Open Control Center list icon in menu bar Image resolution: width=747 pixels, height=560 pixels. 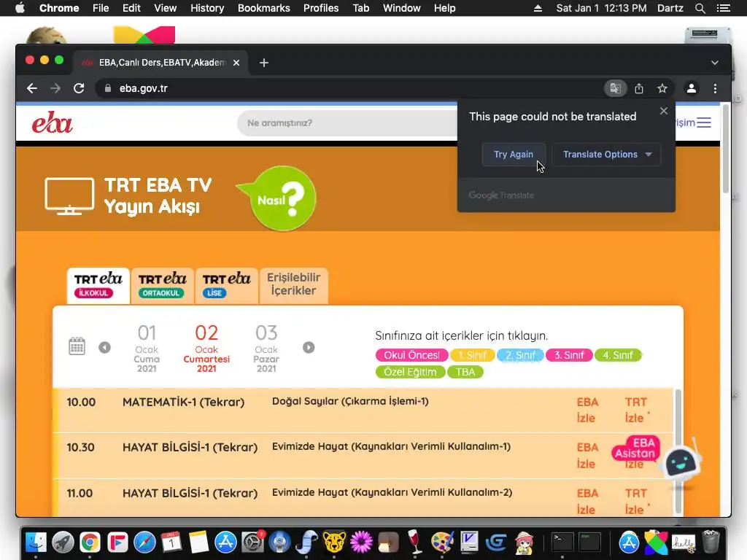(x=723, y=8)
